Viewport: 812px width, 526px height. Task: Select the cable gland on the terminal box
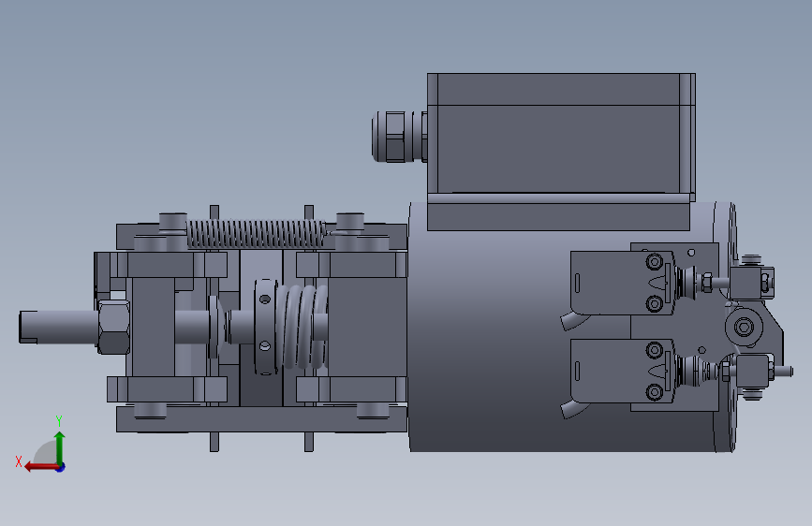click(x=399, y=137)
